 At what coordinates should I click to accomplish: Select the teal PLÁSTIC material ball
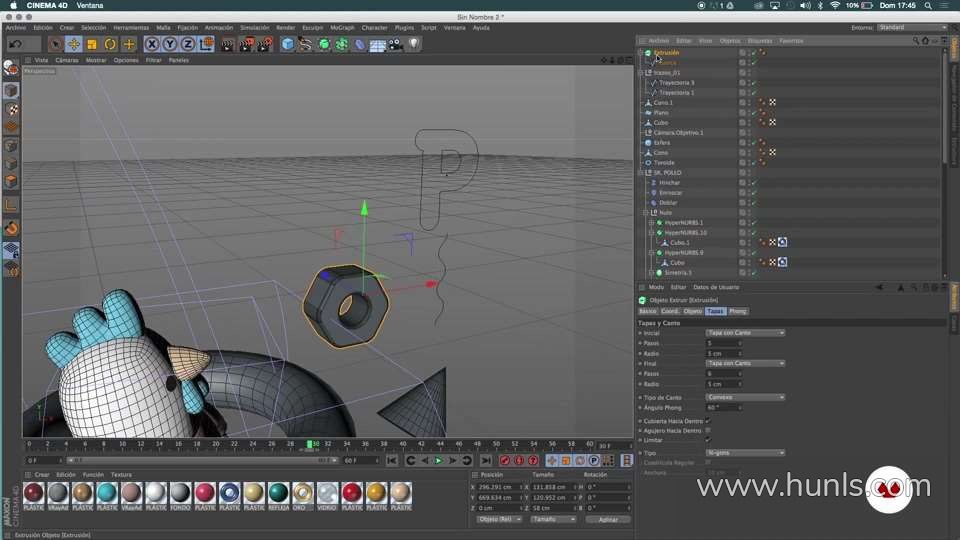point(107,492)
